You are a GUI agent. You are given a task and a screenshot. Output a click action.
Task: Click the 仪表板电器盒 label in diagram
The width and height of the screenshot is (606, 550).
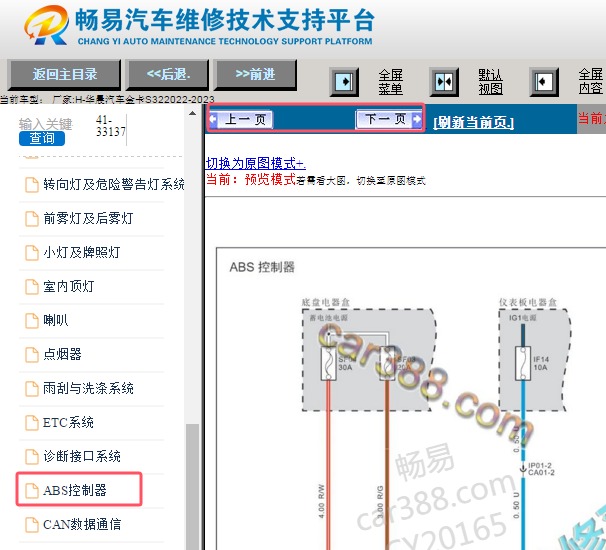[528, 302]
